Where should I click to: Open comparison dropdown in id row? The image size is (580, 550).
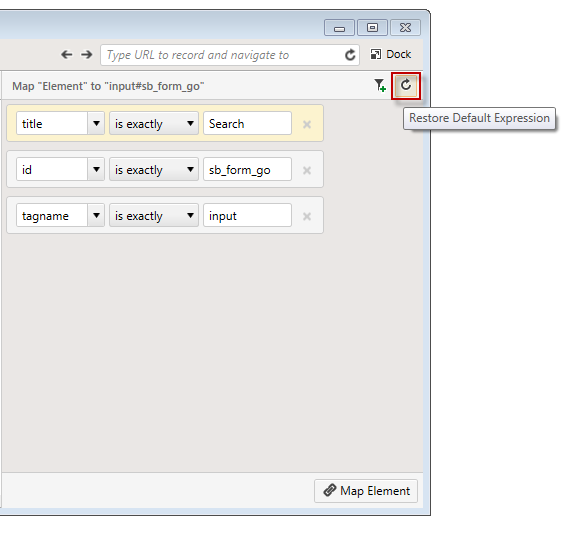point(154,169)
